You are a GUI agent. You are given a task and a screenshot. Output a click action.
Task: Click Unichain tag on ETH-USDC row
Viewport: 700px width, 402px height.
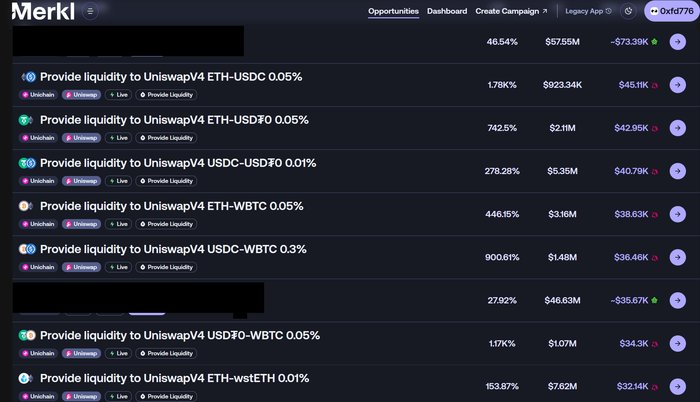[x=38, y=95]
